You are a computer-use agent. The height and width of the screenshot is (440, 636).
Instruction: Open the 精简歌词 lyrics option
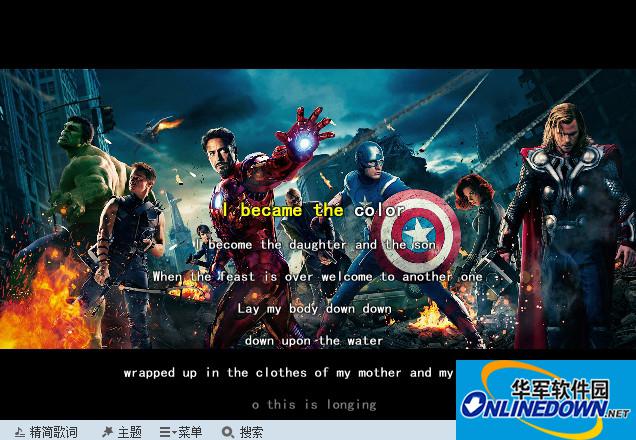53,432
